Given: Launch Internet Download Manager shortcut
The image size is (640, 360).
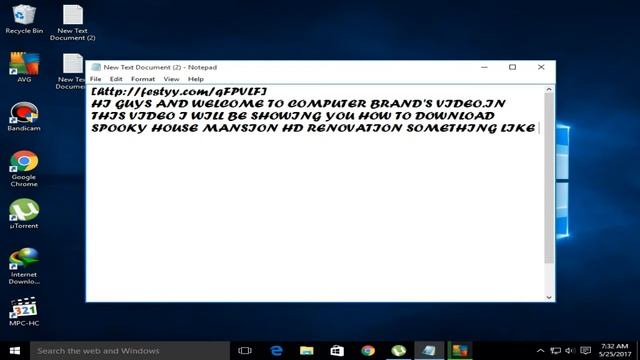Looking at the screenshot, I should (24, 266).
